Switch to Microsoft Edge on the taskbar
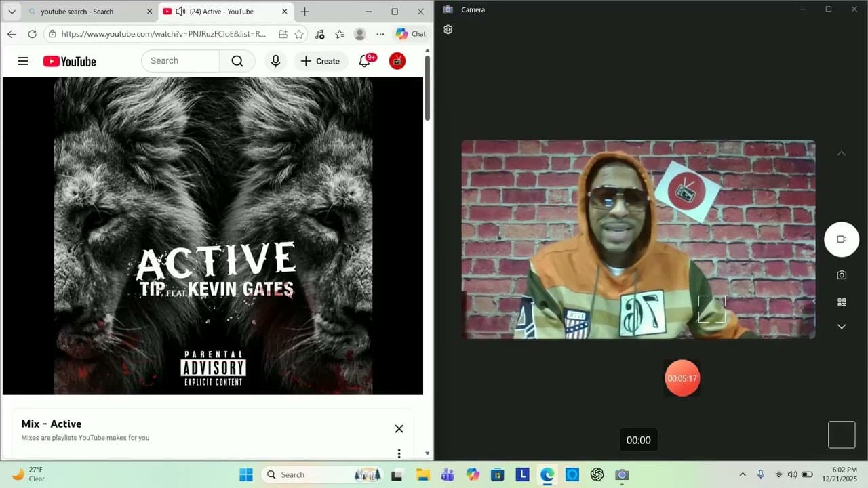The image size is (868, 488). pyautogui.click(x=547, y=474)
